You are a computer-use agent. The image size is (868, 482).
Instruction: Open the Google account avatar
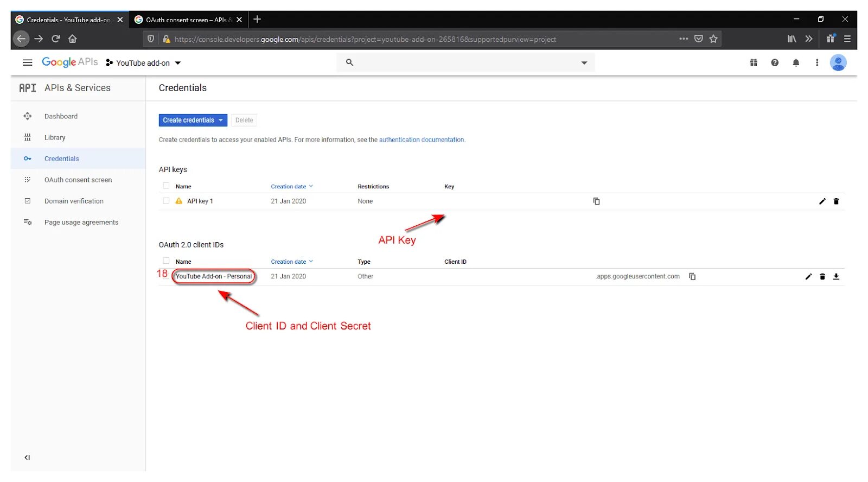pos(838,62)
